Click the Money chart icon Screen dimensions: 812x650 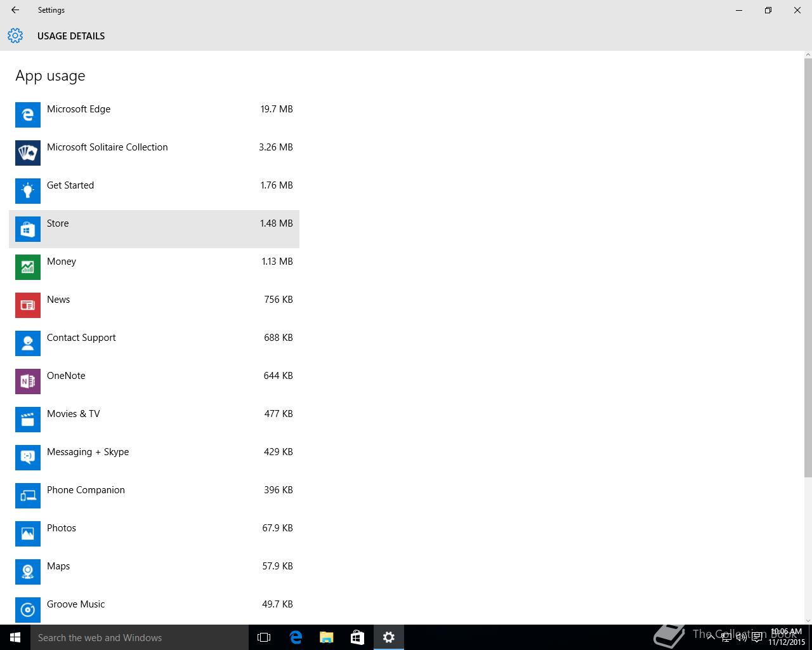click(x=28, y=267)
